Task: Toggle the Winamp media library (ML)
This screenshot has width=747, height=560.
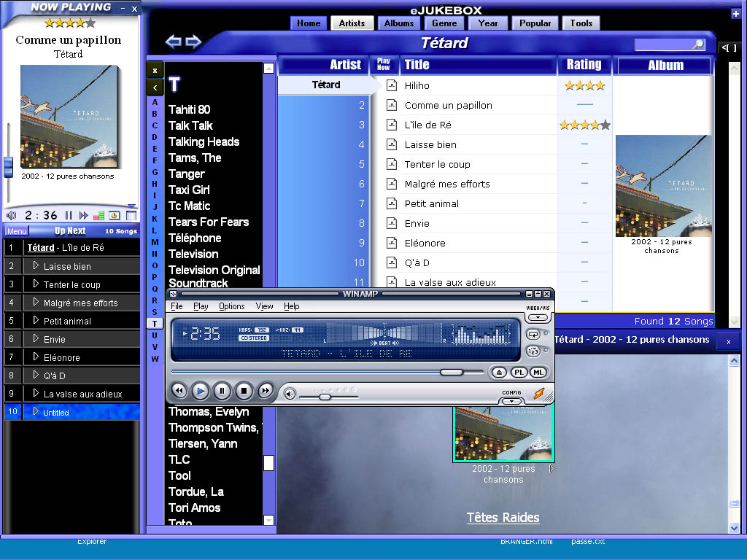Action: 538,373
